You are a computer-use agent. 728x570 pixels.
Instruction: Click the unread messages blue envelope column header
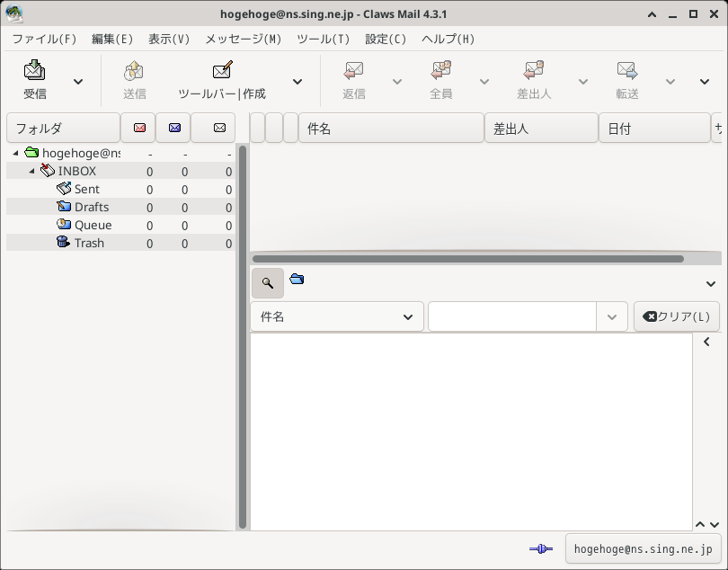click(x=173, y=128)
